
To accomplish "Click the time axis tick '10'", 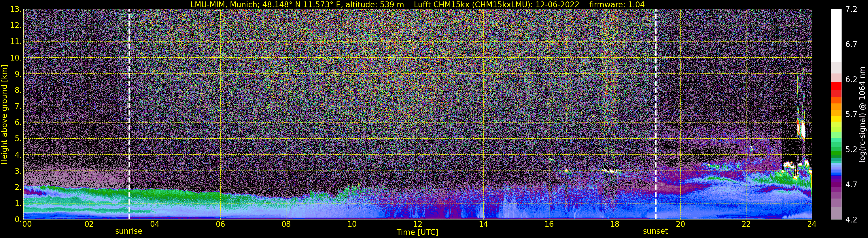I will (x=352, y=224).
